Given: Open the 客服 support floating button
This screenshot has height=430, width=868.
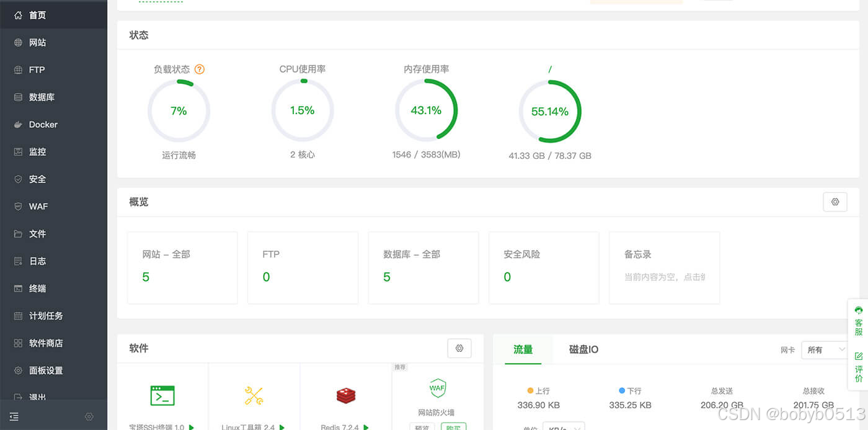Looking at the screenshot, I should coord(858,320).
